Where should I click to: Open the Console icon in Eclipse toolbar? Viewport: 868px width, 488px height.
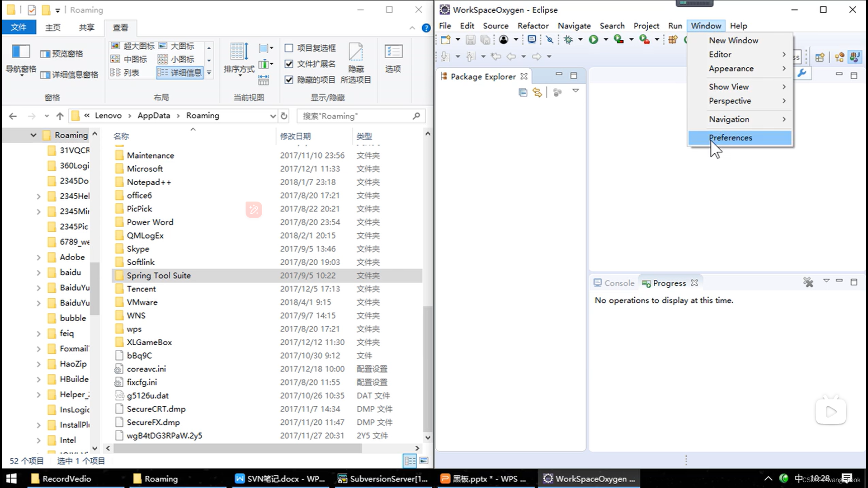[532, 40]
